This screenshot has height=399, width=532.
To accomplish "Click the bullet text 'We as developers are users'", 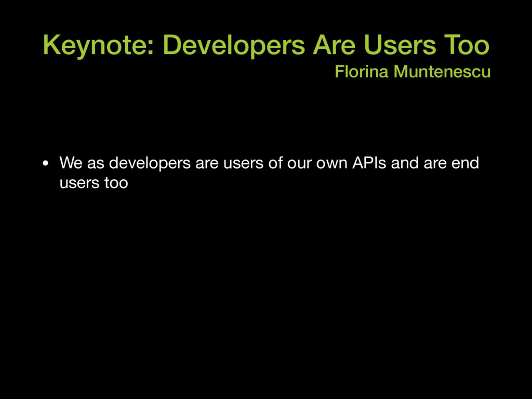I will click(162, 163).
